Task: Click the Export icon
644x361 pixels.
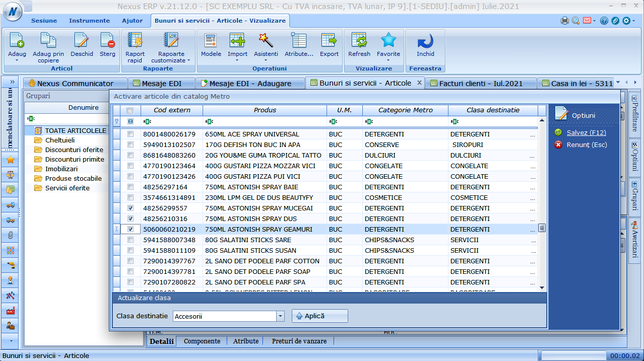Action: click(x=329, y=40)
